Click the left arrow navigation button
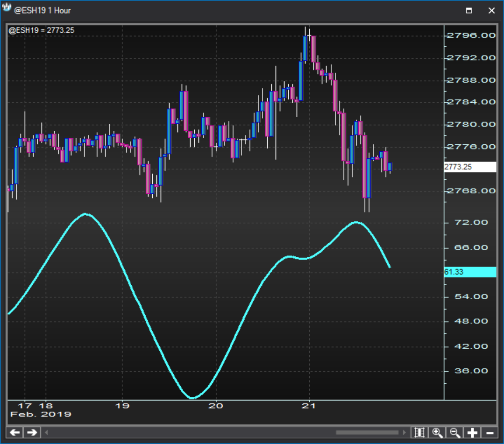This screenshot has width=504, height=444. click(x=15, y=432)
